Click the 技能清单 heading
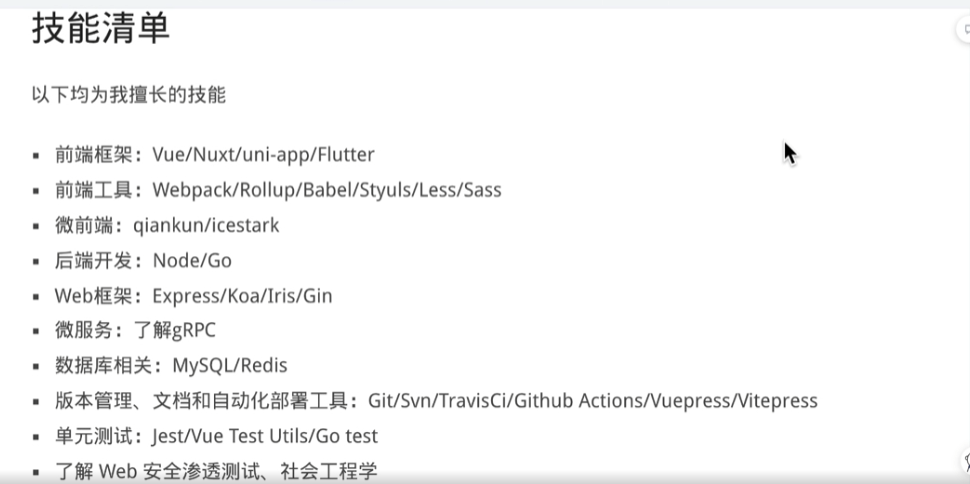Image resolution: width=970 pixels, height=484 pixels. click(x=101, y=29)
